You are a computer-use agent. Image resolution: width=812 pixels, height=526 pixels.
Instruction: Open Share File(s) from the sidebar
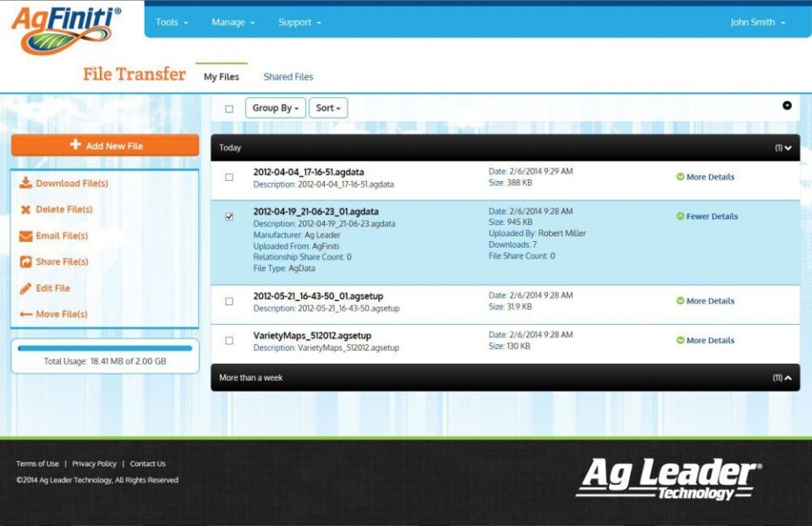point(26,262)
